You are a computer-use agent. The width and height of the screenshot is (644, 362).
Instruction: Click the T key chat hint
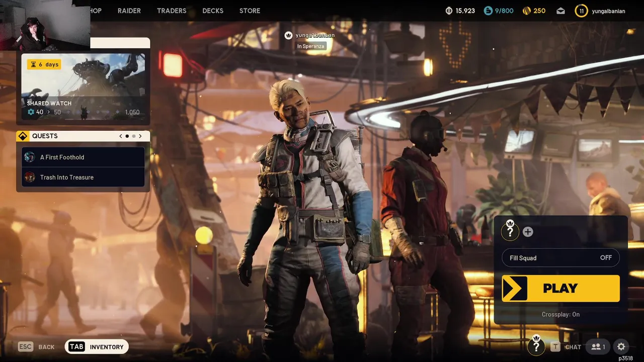[555, 346]
